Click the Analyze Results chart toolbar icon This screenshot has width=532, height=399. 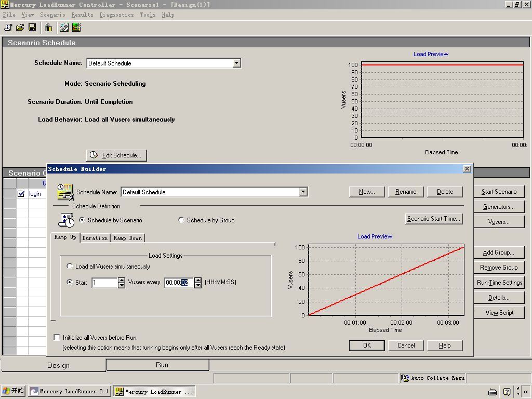coord(76,28)
